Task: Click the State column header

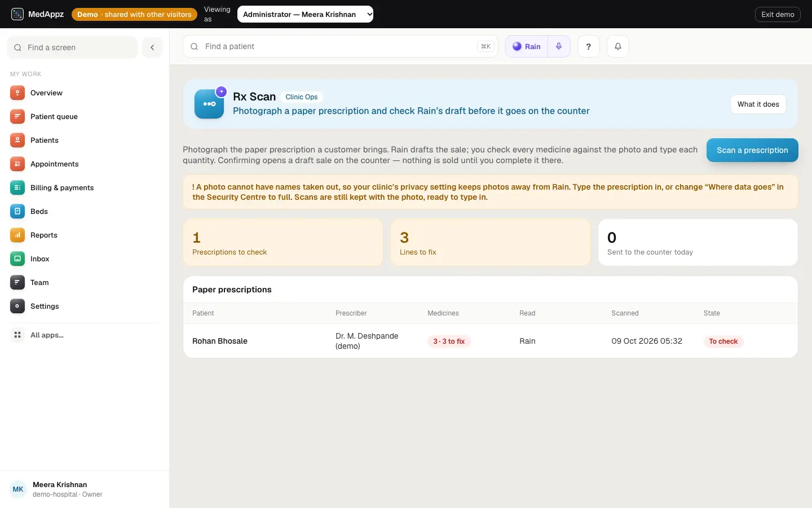Action: point(712,313)
